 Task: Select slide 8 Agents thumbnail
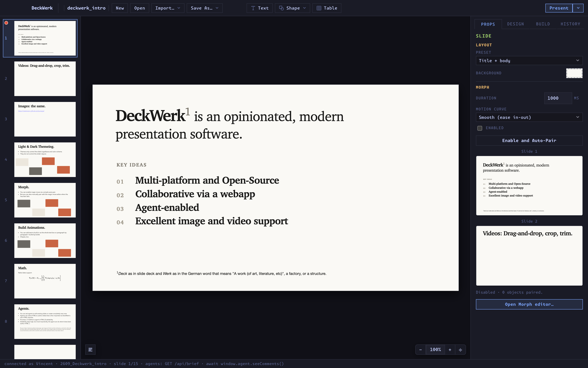pyautogui.click(x=45, y=321)
